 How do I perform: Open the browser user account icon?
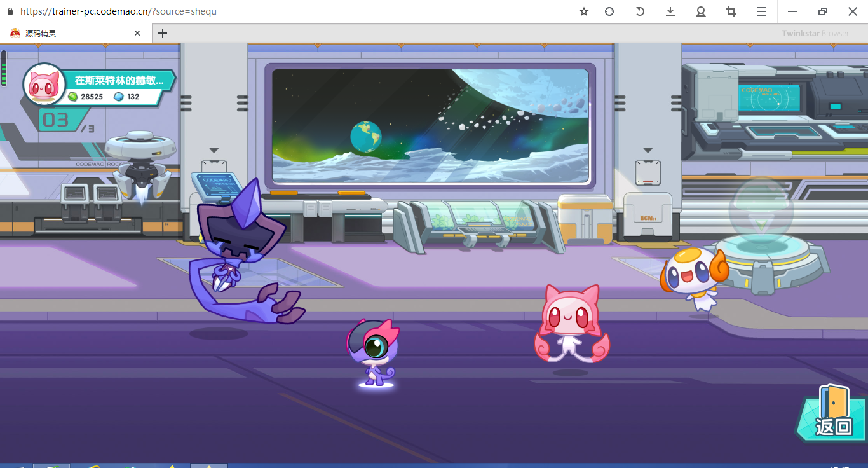(x=701, y=11)
